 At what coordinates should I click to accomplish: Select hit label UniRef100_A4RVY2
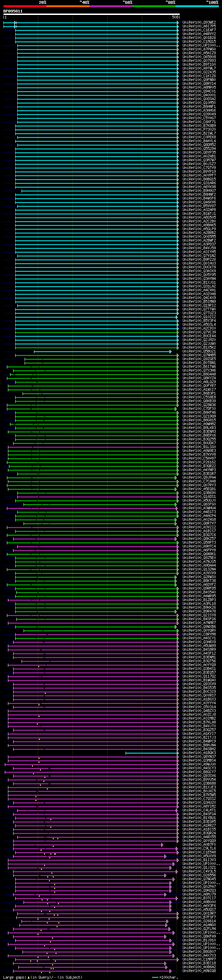pos(199,34)
